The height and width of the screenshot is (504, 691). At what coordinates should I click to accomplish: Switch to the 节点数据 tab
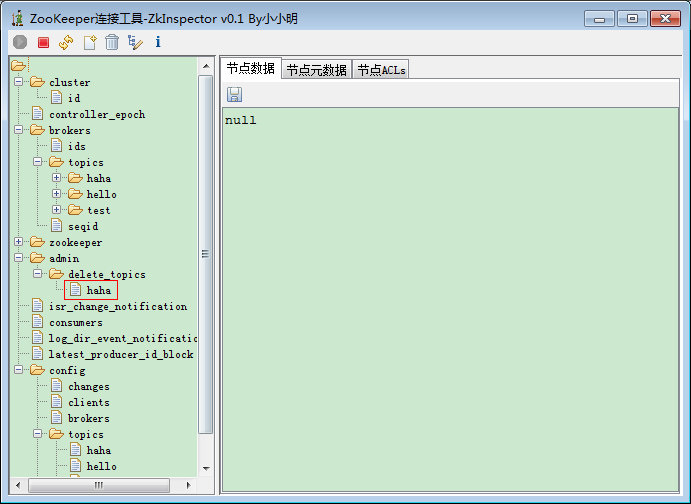[251, 69]
